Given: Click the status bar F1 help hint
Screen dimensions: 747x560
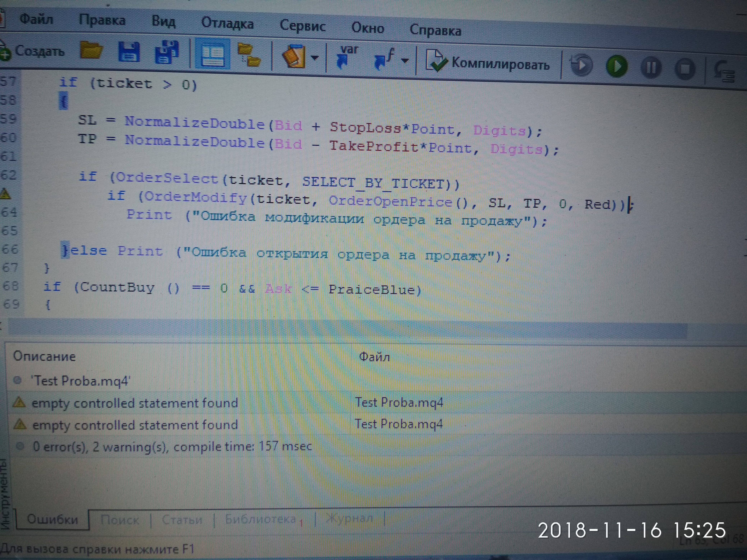Looking at the screenshot, I should click(97, 549).
